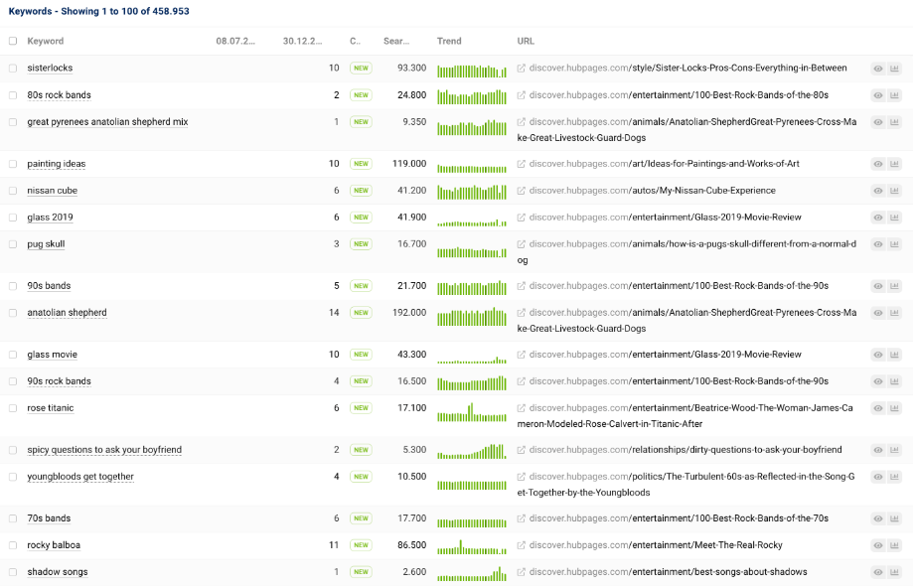Click the eye icon in the rocky balboa row

(878, 545)
